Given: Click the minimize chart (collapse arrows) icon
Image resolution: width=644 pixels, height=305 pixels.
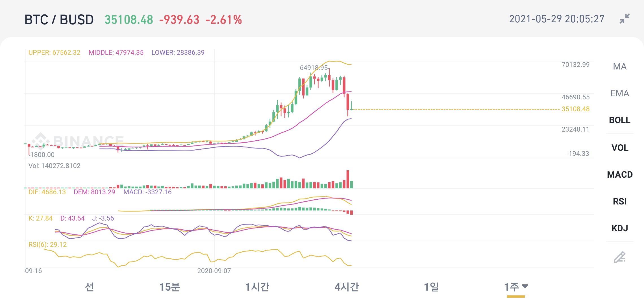Looking at the screenshot, I should click(x=625, y=19).
